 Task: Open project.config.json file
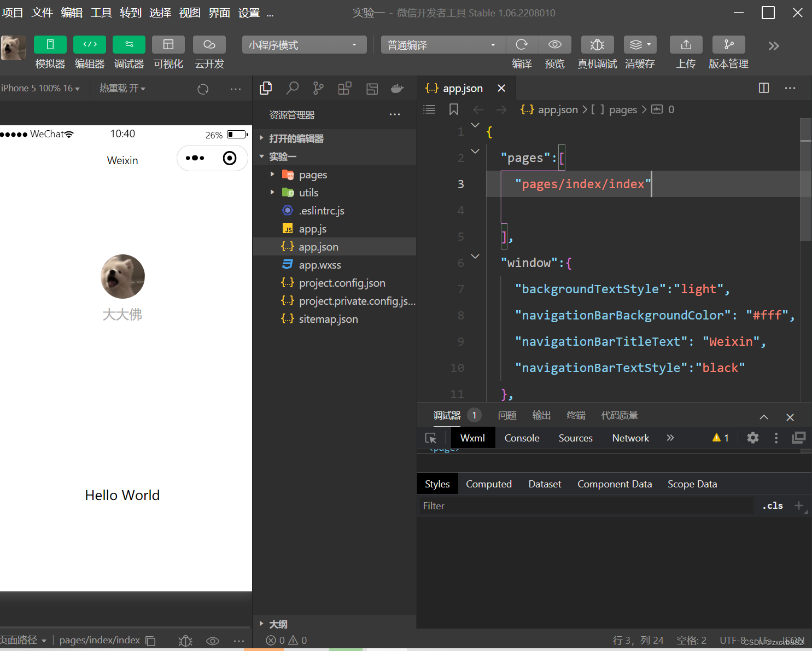pos(335,283)
